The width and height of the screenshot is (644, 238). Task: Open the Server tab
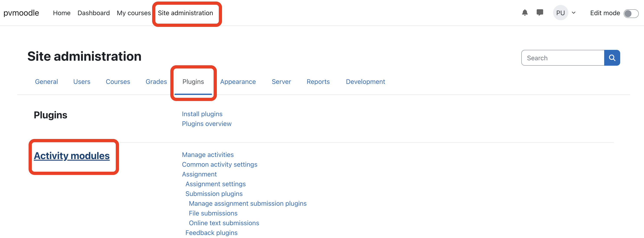pos(281,82)
